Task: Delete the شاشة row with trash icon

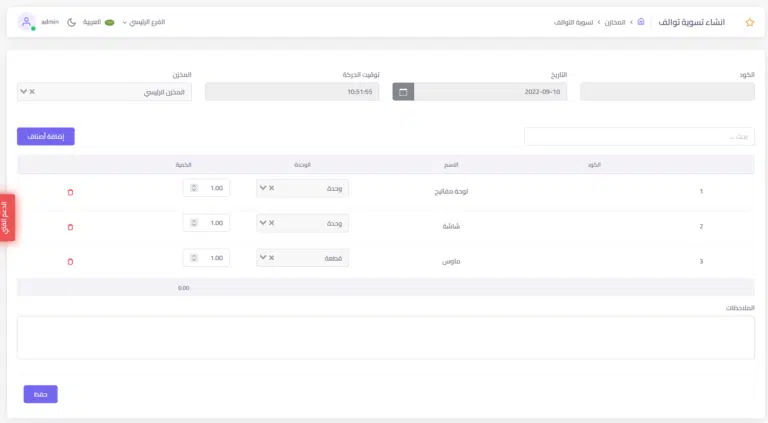Action: point(70,227)
